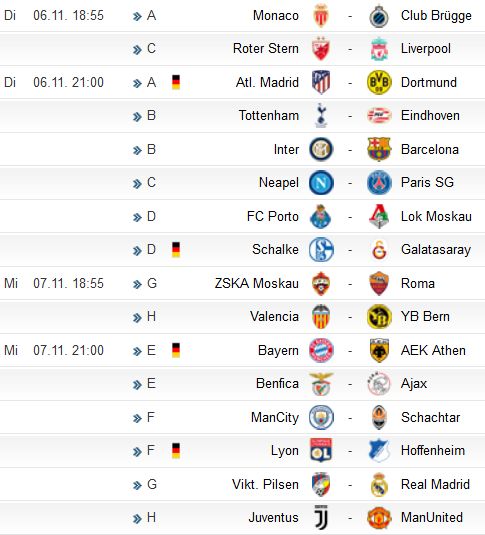Click the Schalke club crest
The image size is (485, 535).
tap(321, 249)
